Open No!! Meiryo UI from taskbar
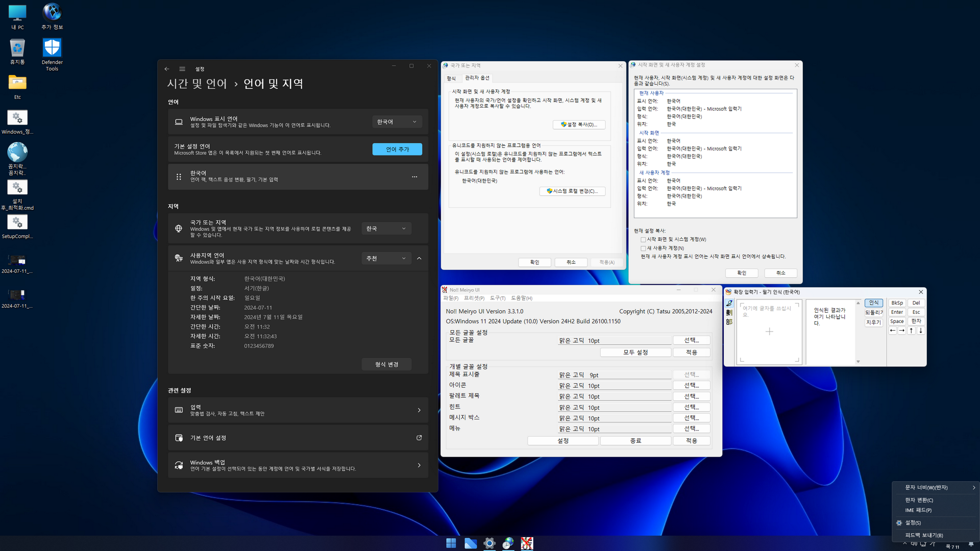The width and height of the screenshot is (980, 551). [527, 543]
